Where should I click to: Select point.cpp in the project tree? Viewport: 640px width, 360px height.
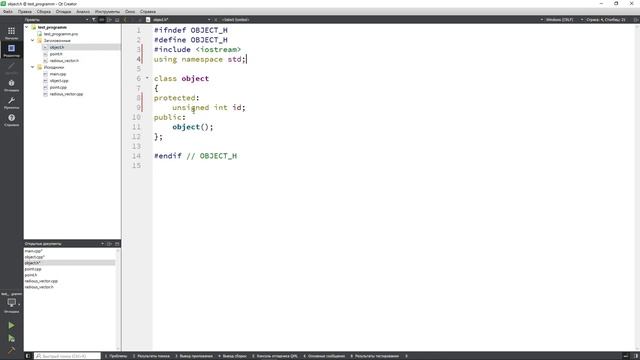tap(58, 87)
